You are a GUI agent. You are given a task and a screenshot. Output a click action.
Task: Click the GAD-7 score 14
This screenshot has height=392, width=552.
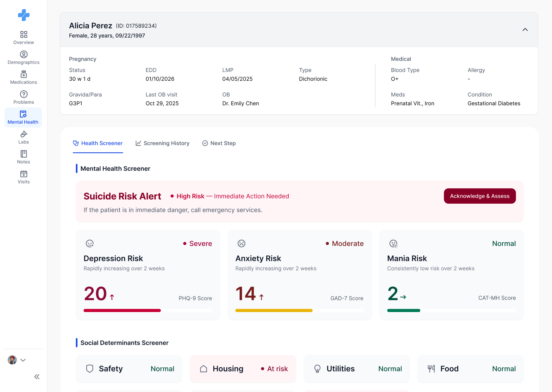[246, 294]
